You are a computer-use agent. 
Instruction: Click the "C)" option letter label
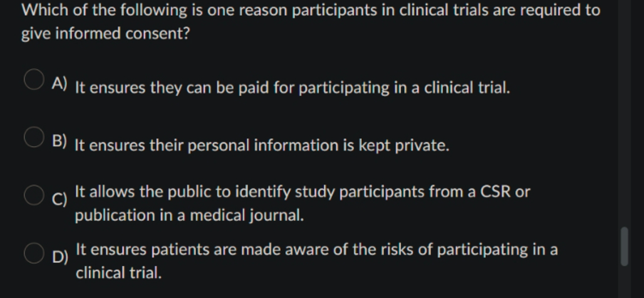[60, 200]
